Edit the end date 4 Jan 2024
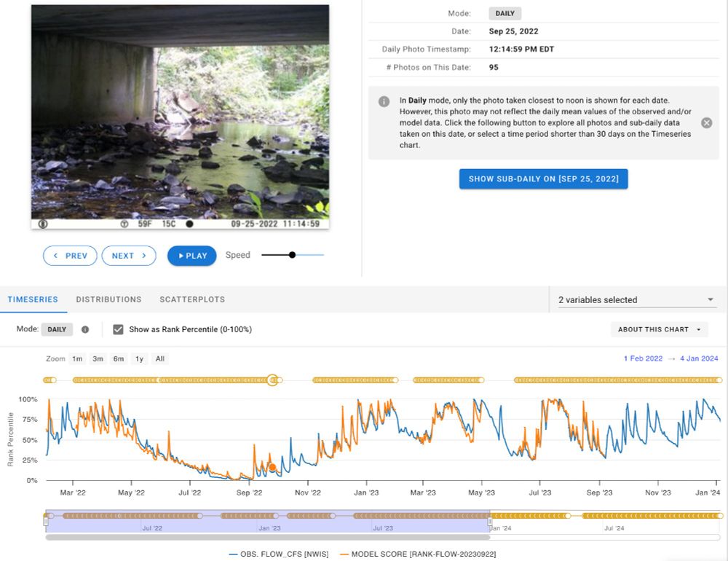This screenshot has width=728, height=561. (699, 358)
